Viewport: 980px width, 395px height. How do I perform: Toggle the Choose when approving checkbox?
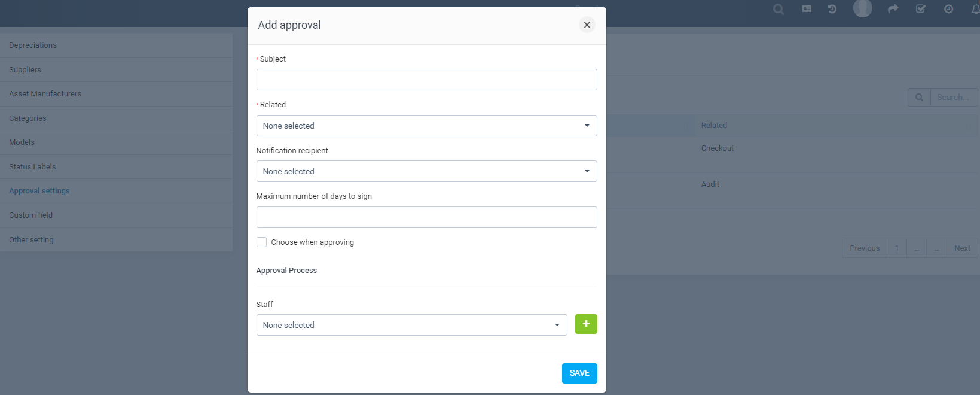coord(262,242)
